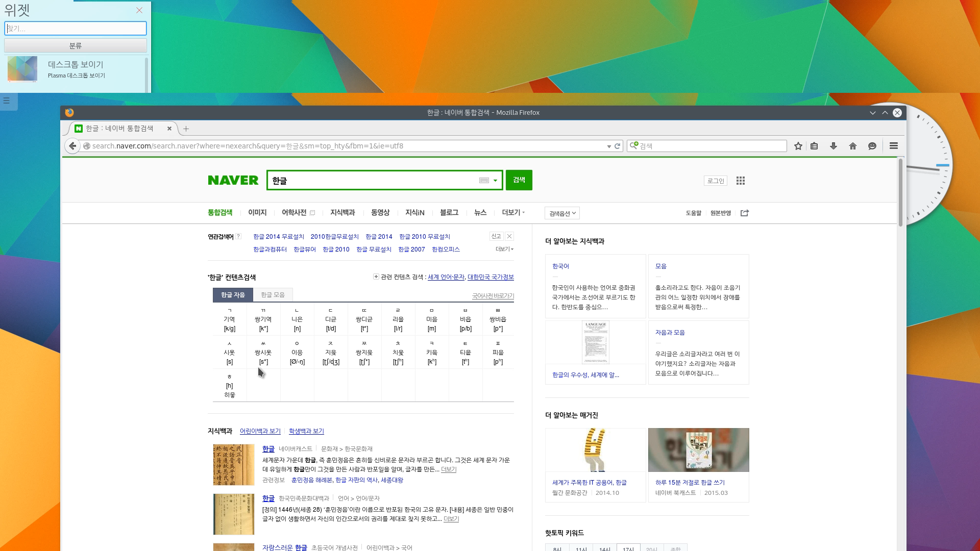This screenshot has width=980, height=551.
Task: Click the page vertical scrollbar
Action: click(x=901, y=193)
